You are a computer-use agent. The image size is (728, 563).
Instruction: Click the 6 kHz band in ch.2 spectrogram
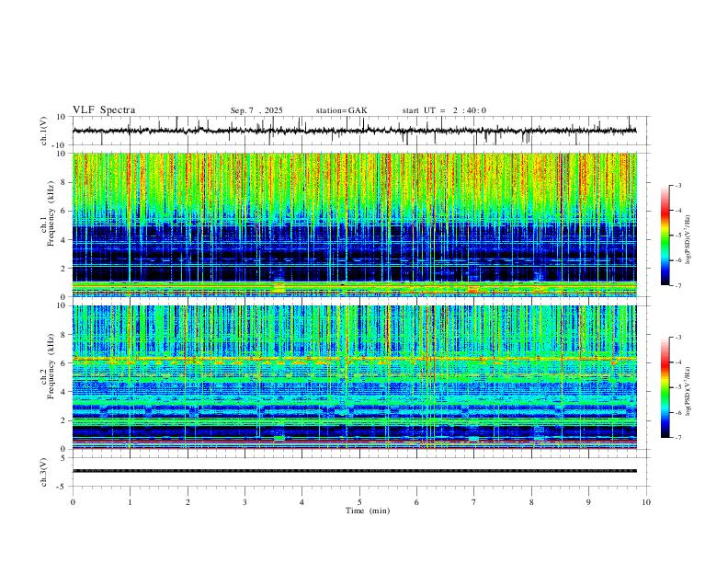(354, 359)
